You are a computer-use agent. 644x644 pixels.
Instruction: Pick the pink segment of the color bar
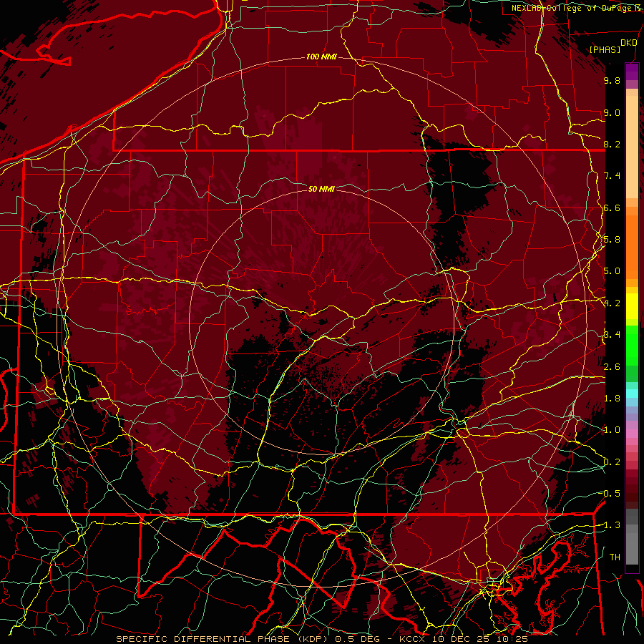point(632,434)
